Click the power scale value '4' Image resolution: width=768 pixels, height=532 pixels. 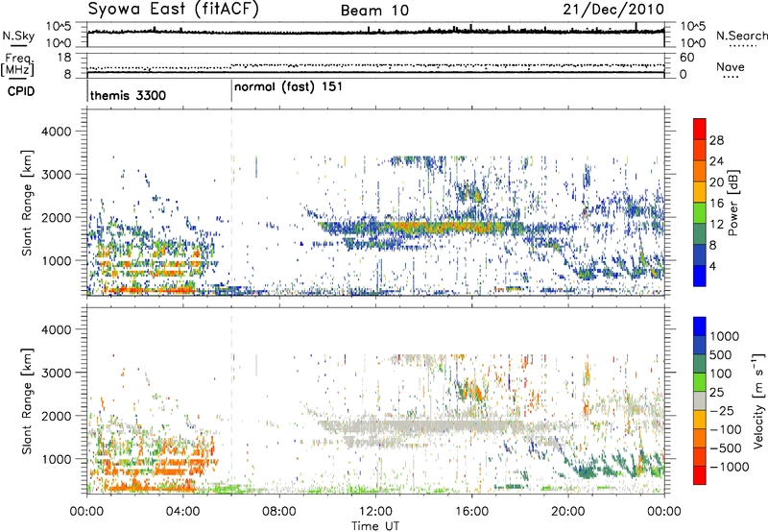point(712,267)
